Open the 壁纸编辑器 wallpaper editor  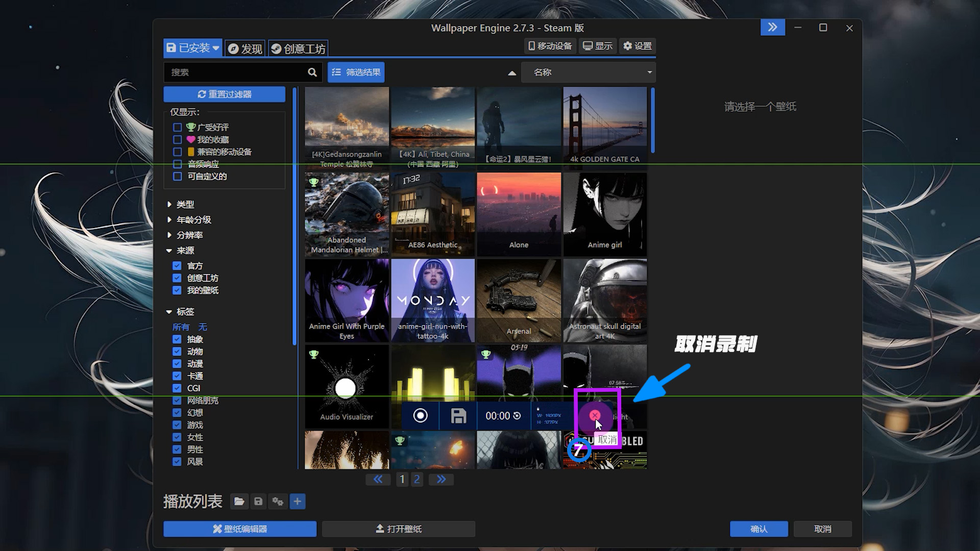point(240,529)
